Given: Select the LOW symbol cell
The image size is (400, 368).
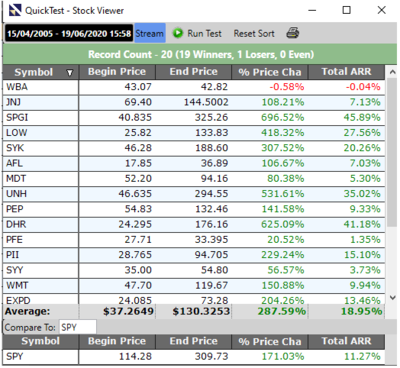Looking at the screenshot, I should [x=41, y=133].
